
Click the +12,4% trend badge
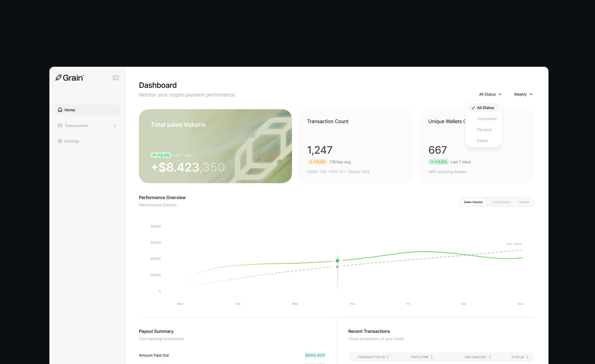161,155
